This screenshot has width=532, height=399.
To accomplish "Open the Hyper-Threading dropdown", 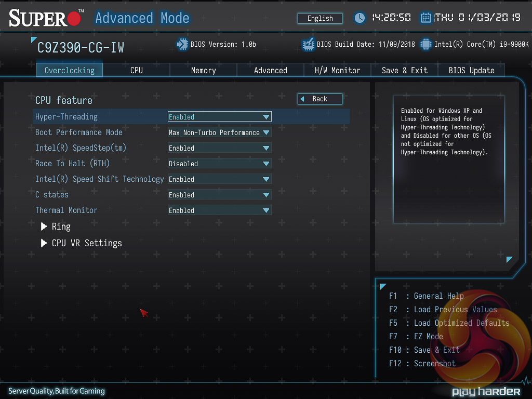I will tap(219, 117).
